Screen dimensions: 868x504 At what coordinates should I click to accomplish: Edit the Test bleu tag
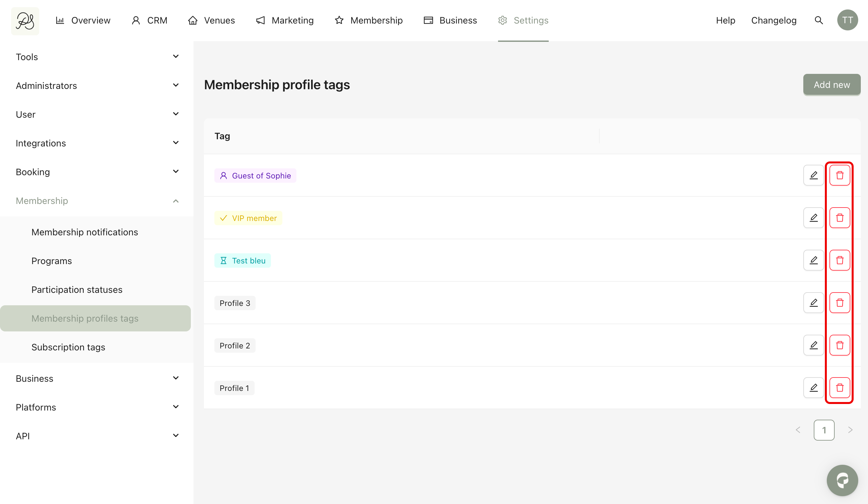pos(813,260)
